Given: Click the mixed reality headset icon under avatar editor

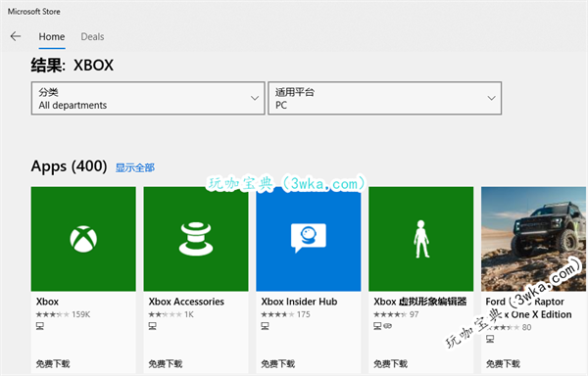Looking at the screenshot, I should (387, 326).
